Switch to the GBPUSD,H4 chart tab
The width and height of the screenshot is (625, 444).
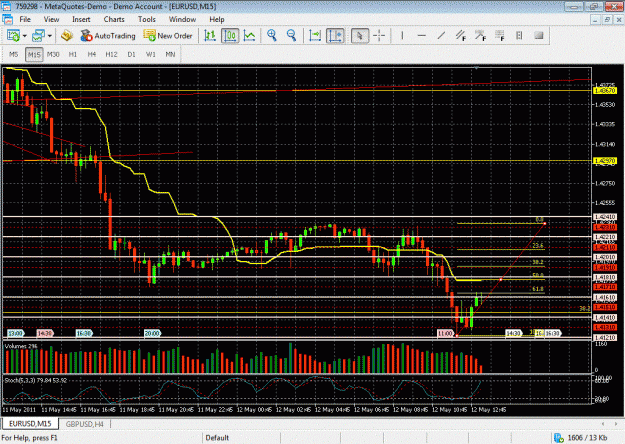click(x=85, y=424)
